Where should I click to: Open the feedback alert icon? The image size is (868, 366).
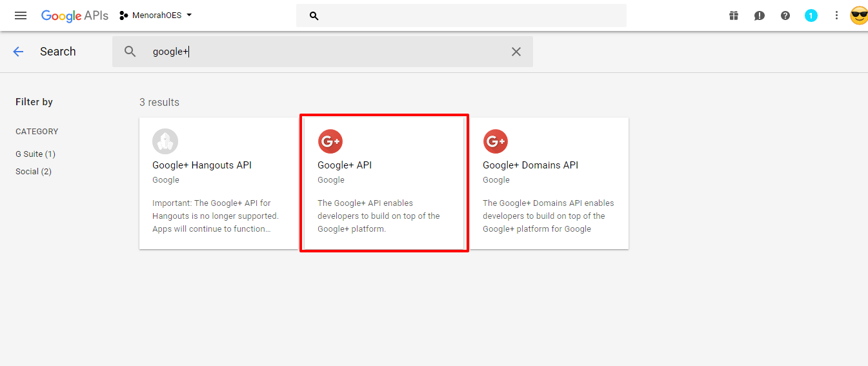[x=760, y=15]
